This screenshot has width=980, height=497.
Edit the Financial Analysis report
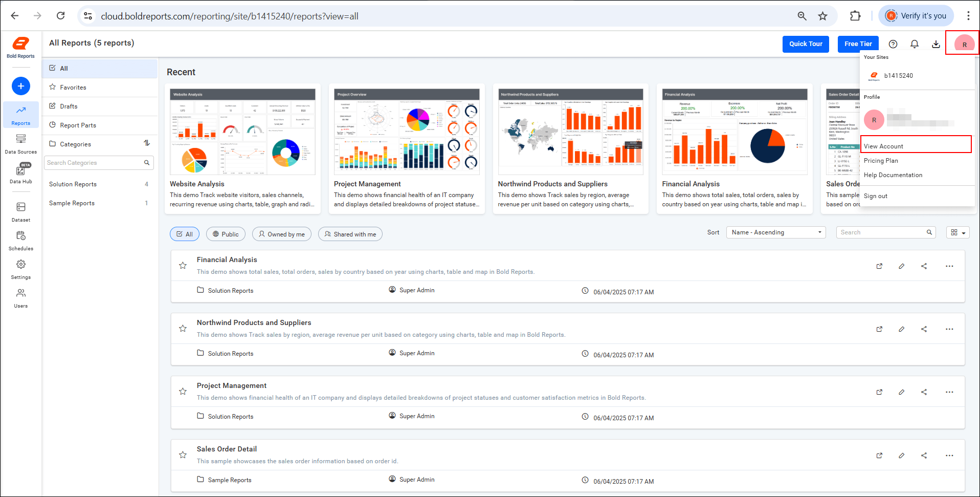point(902,266)
